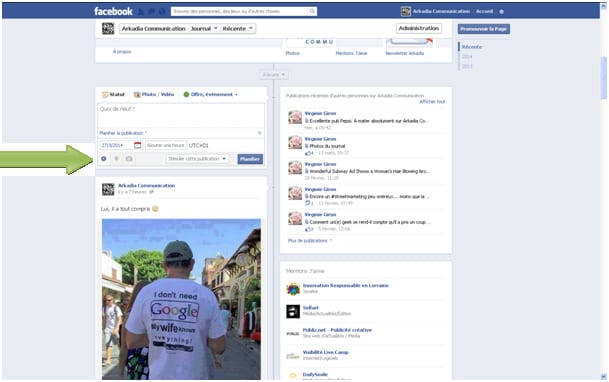Viewport: 609px width, 382px height.
Task: Click the Administration button
Action: [x=419, y=28]
